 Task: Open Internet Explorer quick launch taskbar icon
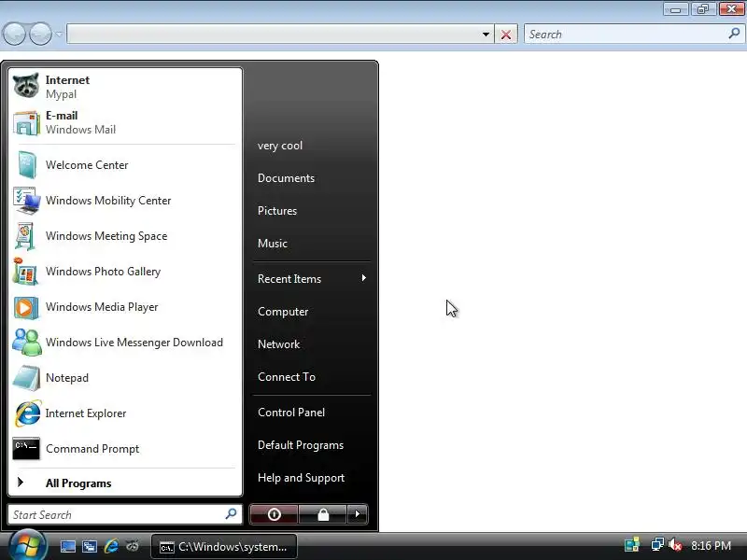pos(111,546)
